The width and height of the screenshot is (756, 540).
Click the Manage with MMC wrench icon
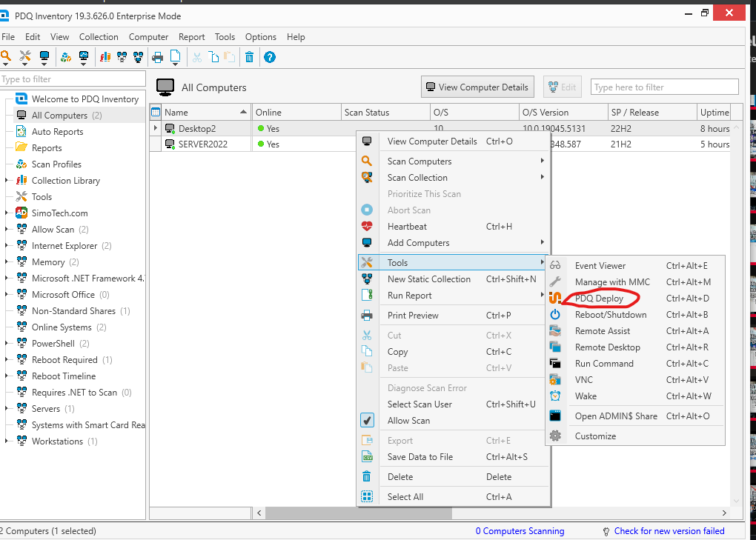point(555,281)
